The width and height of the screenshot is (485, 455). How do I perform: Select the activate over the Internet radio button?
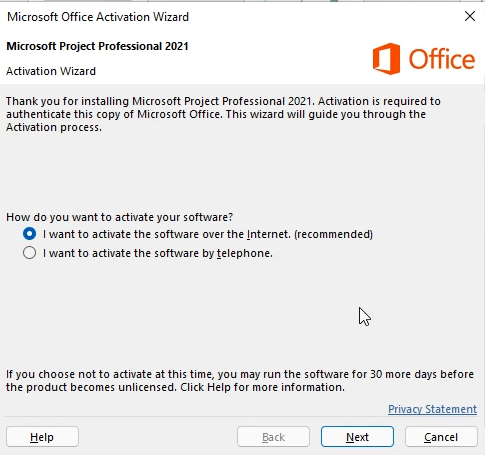29,234
